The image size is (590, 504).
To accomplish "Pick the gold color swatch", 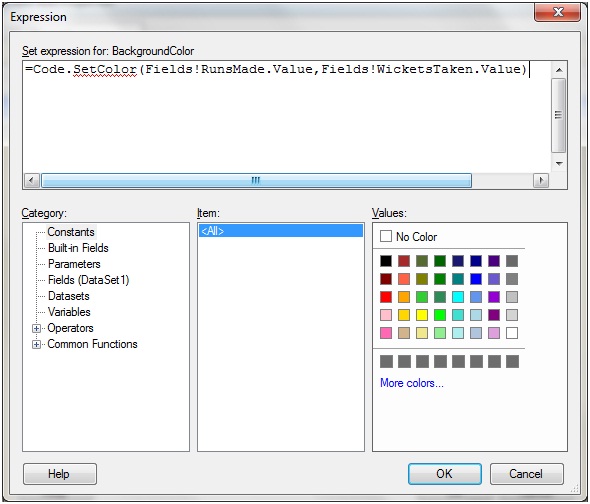I will click(x=404, y=315).
